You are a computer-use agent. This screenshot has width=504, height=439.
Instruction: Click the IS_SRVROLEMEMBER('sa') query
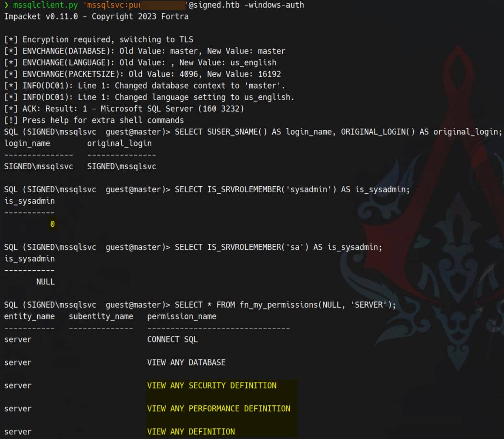pyautogui.click(x=278, y=247)
